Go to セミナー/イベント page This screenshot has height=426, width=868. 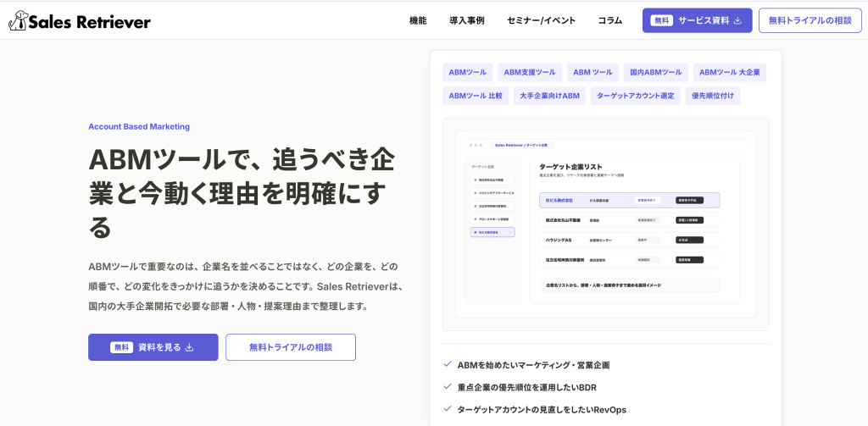click(x=541, y=20)
